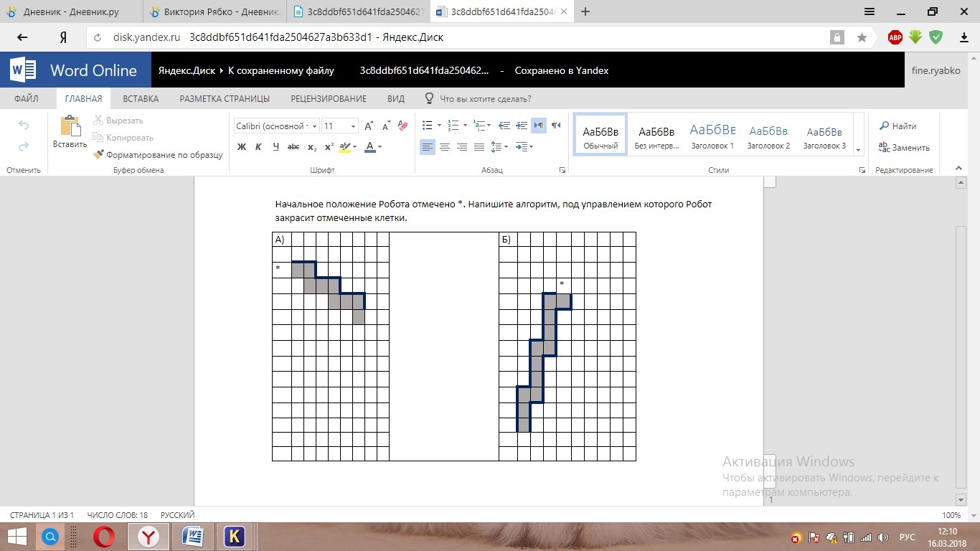Click the Undo arrow icon
This screenshot has width=980, height=551.
tap(24, 126)
